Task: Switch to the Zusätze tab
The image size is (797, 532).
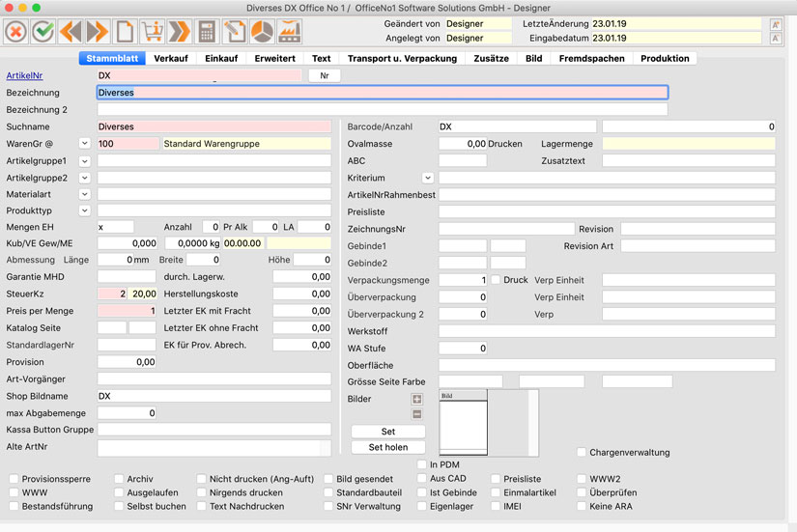Action: point(491,59)
